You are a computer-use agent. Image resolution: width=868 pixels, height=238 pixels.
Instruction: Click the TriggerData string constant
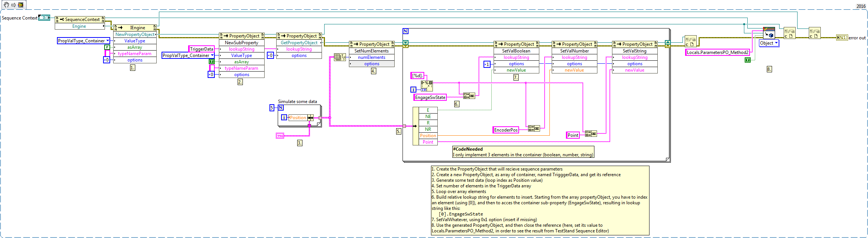point(201,49)
